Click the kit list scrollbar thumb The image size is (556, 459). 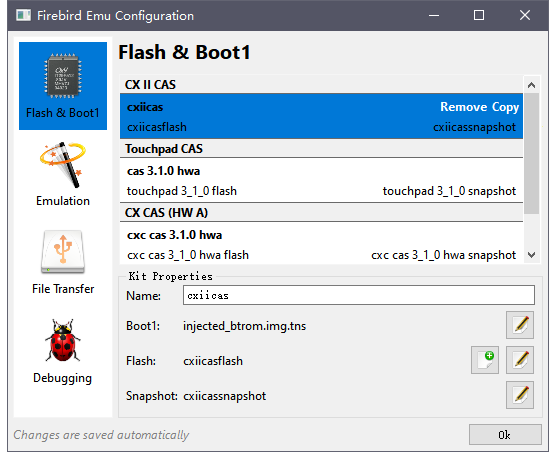pos(531,154)
